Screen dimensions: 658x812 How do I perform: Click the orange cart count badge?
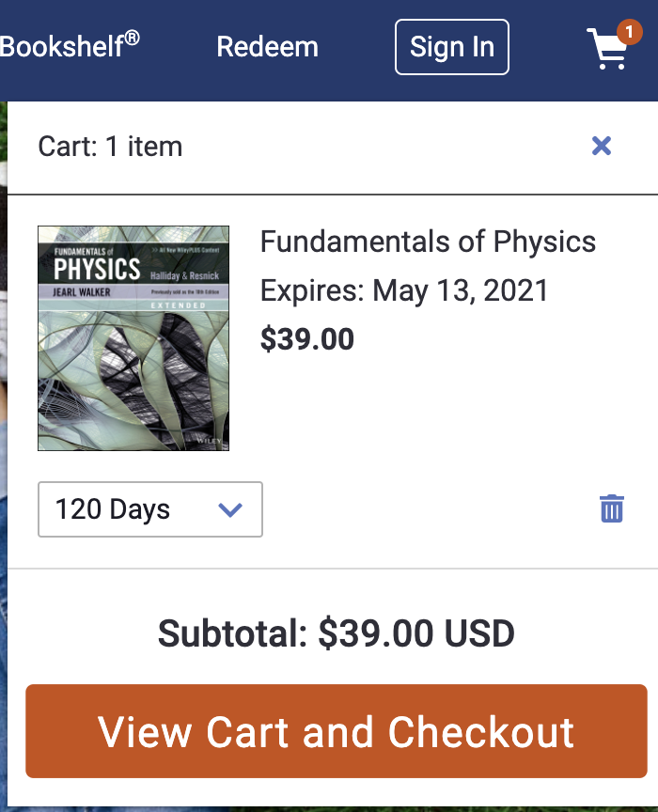628,33
